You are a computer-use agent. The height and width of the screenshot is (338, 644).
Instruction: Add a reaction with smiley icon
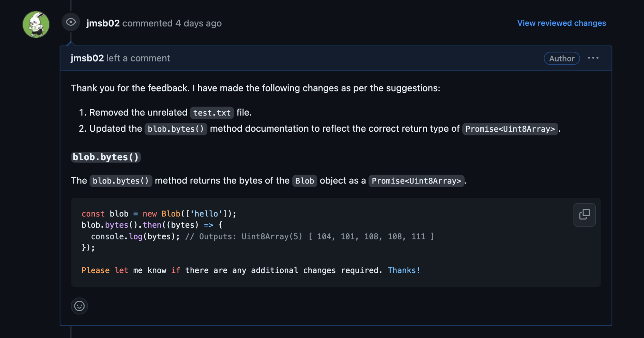pos(79,306)
